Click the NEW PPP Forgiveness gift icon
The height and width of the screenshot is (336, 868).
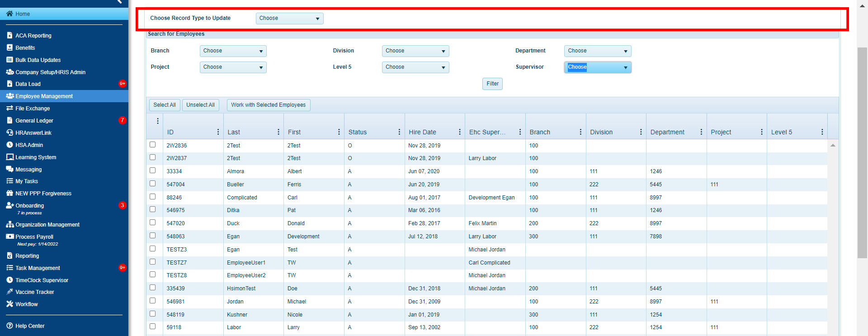click(9, 193)
